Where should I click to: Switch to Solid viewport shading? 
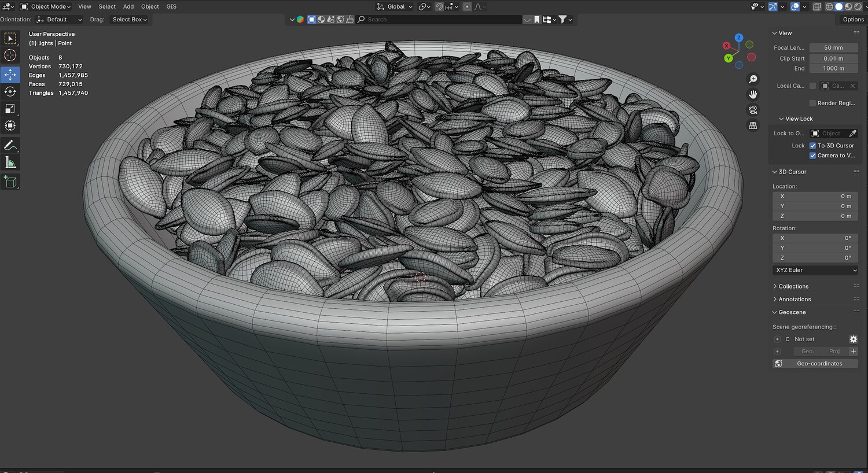[x=838, y=6]
